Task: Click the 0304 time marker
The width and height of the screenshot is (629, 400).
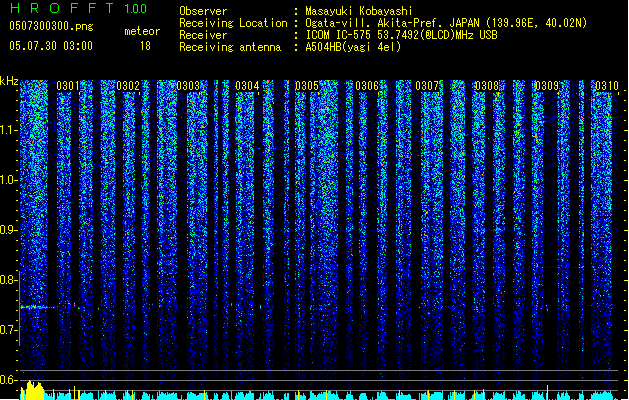Action: (x=247, y=86)
